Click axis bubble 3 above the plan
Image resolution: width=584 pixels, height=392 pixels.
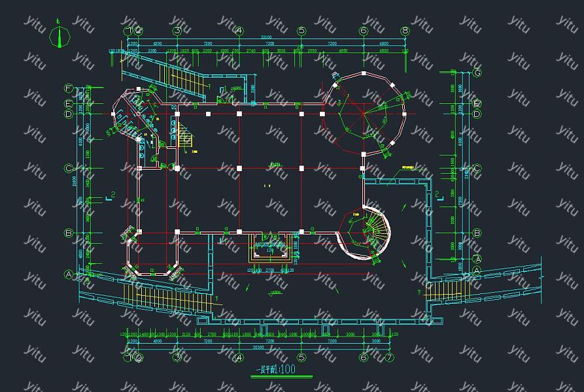coord(177,31)
